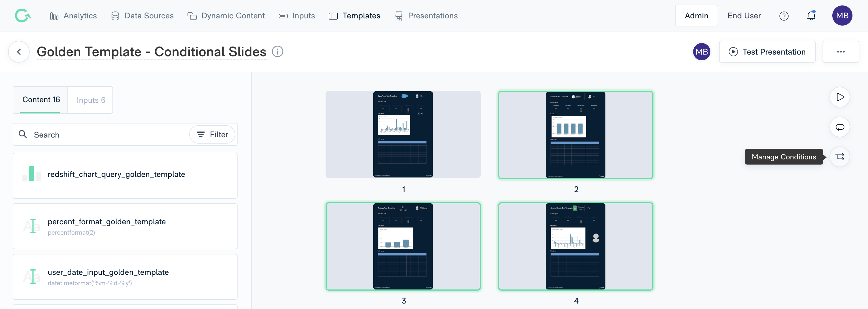Image resolution: width=868 pixels, height=309 pixels.
Task: Select the Content 16 tab
Action: click(x=40, y=100)
